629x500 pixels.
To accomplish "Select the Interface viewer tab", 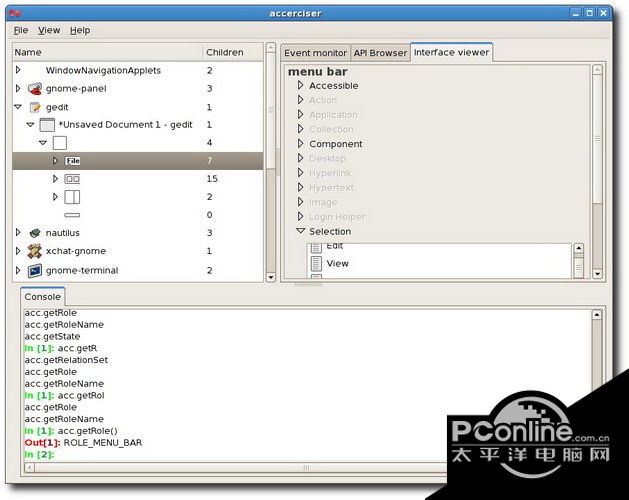I will point(451,52).
